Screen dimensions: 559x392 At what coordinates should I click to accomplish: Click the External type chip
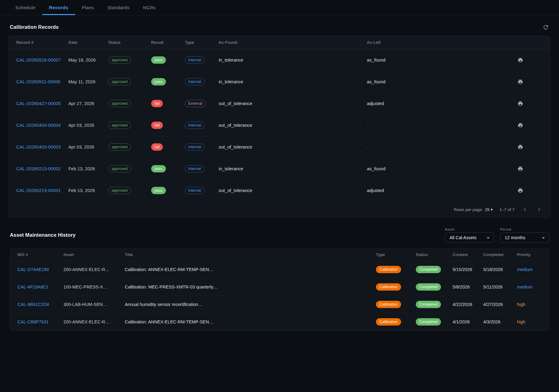click(x=195, y=104)
